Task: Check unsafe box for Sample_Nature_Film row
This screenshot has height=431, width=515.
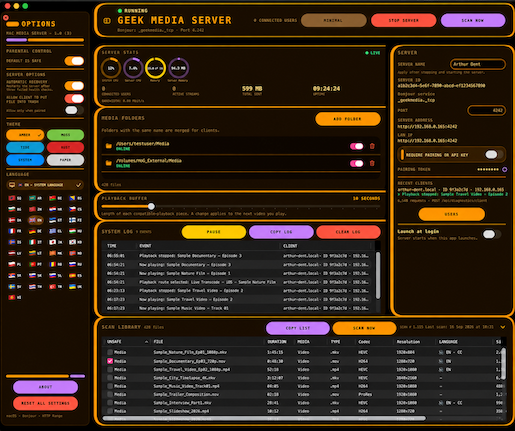Action: pyautogui.click(x=110, y=352)
